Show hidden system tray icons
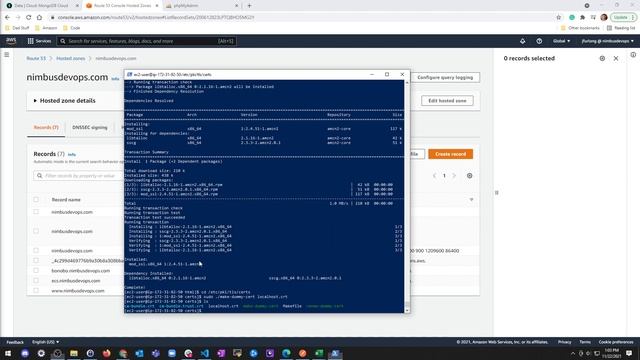This screenshot has width=640, height=360. coord(573,353)
